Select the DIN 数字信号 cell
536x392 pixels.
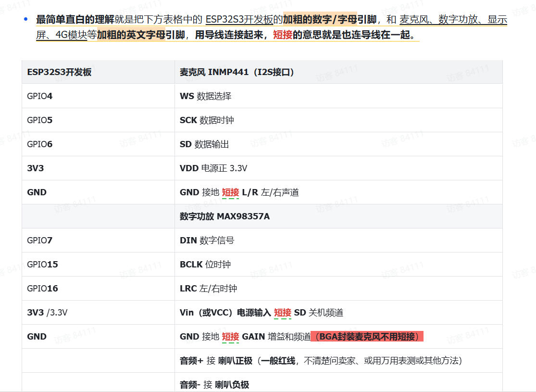tap(338, 240)
